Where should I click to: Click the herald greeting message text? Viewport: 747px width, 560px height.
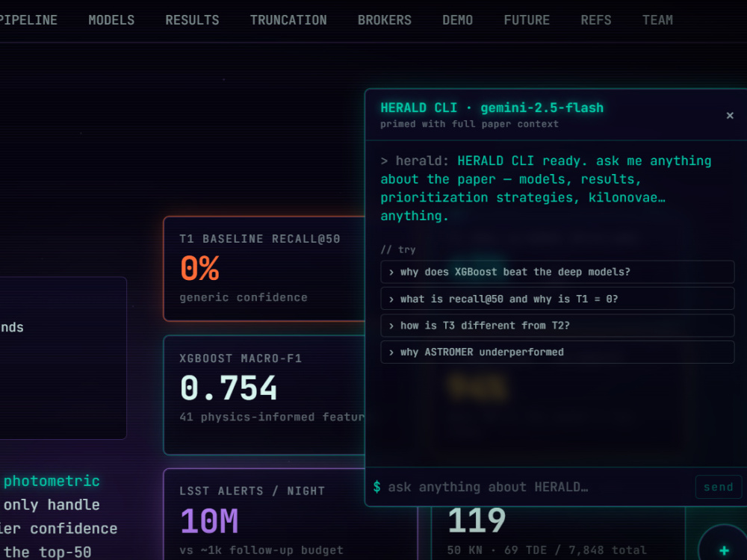coord(546,188)
